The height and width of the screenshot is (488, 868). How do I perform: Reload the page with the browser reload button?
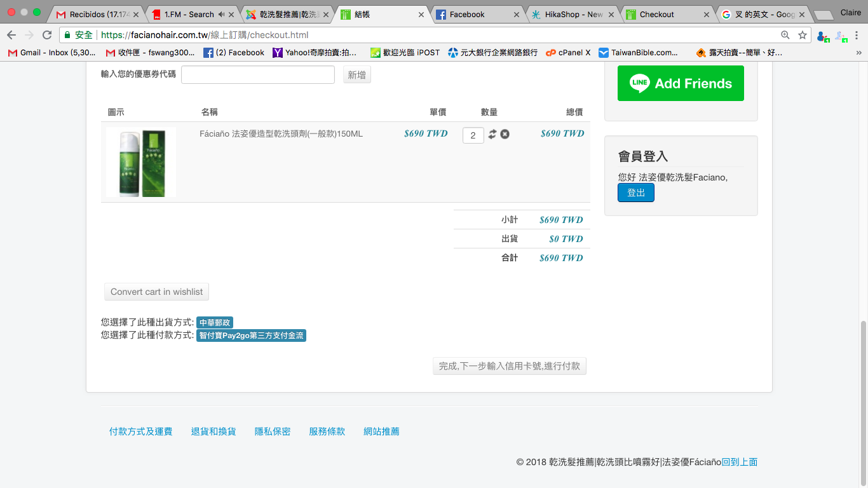pyautogui.click(x=47, y=35)
